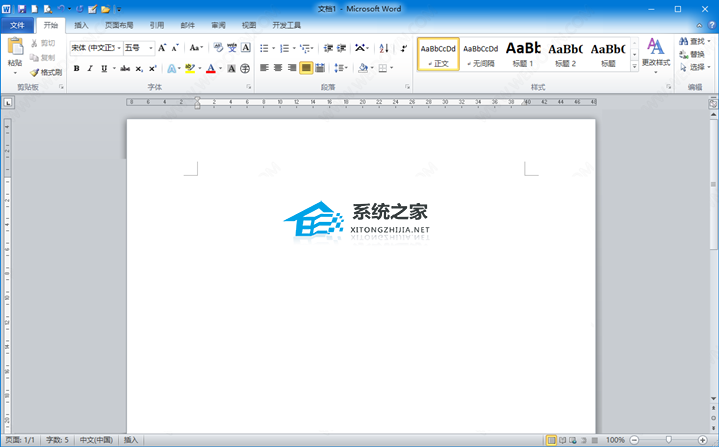
Task: Apply the 标题 1 style
Action: 523,54
